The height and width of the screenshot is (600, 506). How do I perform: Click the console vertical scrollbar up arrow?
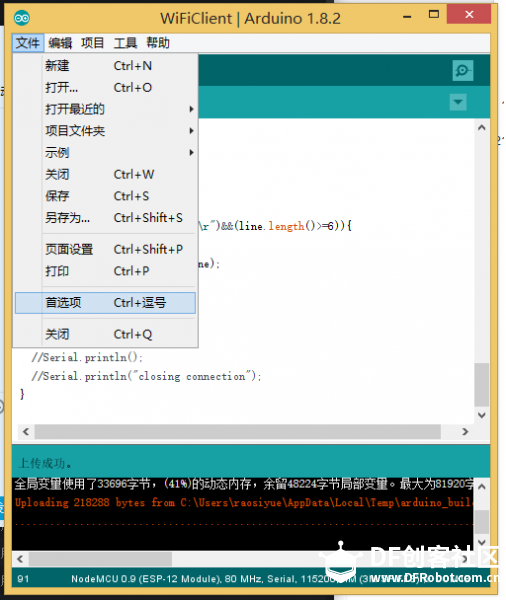click(x=482, y=487)
